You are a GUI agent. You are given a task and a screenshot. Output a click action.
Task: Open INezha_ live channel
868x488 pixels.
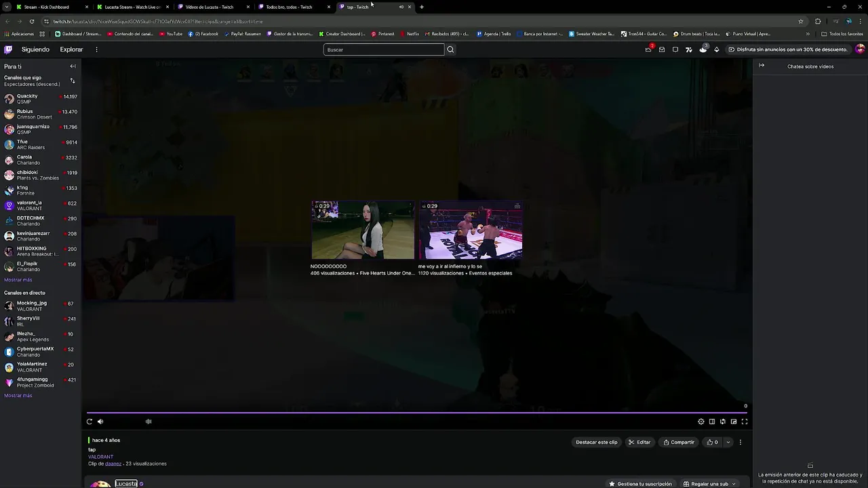41,336
